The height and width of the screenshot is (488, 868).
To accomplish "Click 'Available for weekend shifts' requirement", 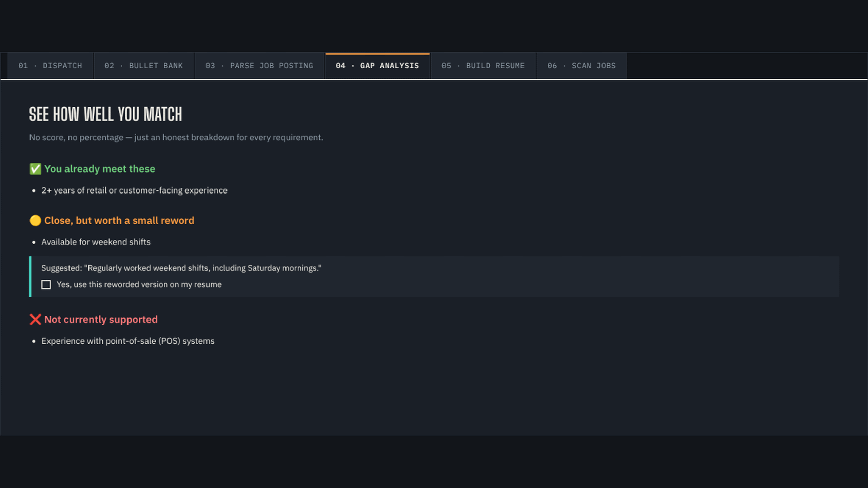I will point(96,242).
